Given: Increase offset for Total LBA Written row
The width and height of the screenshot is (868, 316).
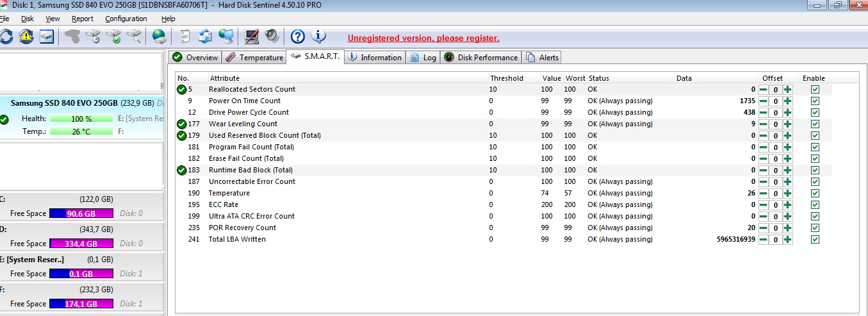Looking at the screenshot, I should click(x=787, y=240).
